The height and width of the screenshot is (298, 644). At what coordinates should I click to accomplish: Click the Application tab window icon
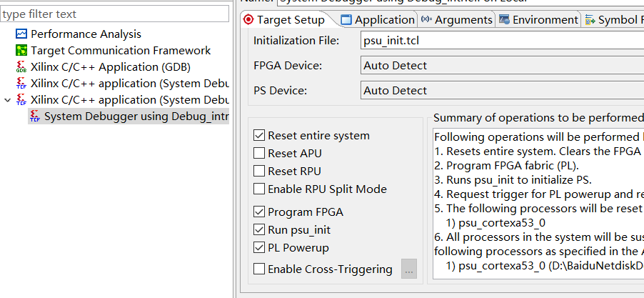click(346, 20)
